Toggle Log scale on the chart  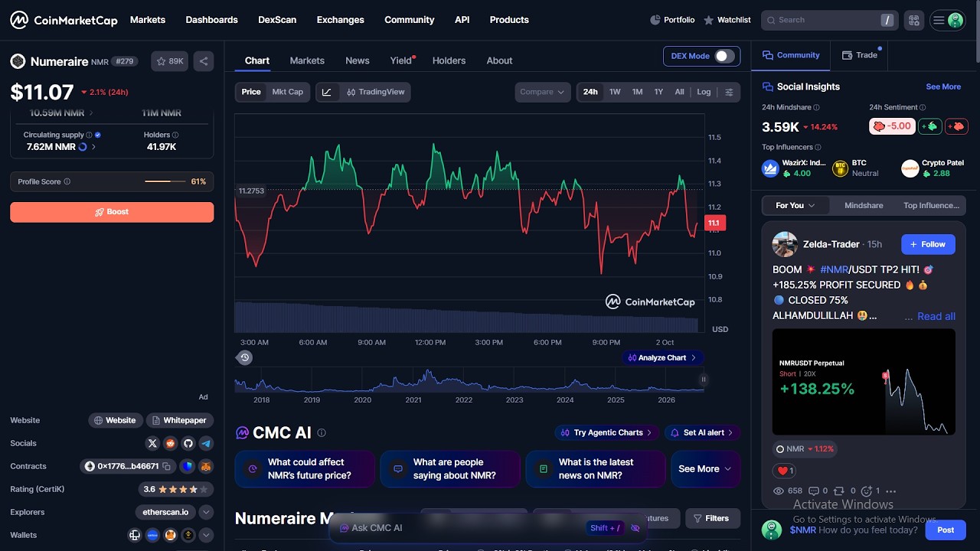click(704, 92)
